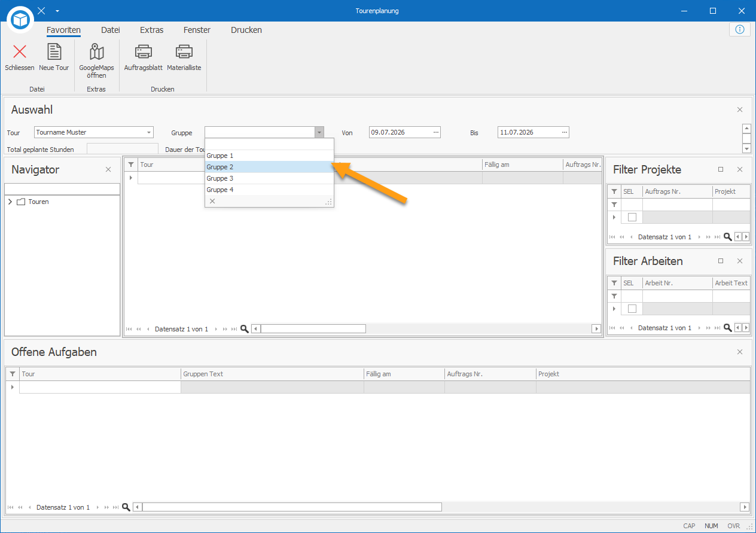Click Fällig am column header in Tour grid

(523, 165)
